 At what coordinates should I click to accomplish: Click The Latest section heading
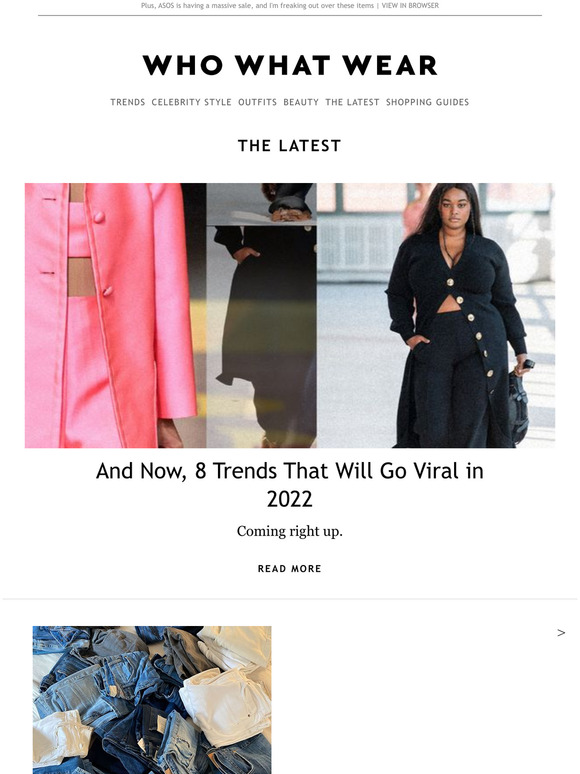(x=289, y=146)
